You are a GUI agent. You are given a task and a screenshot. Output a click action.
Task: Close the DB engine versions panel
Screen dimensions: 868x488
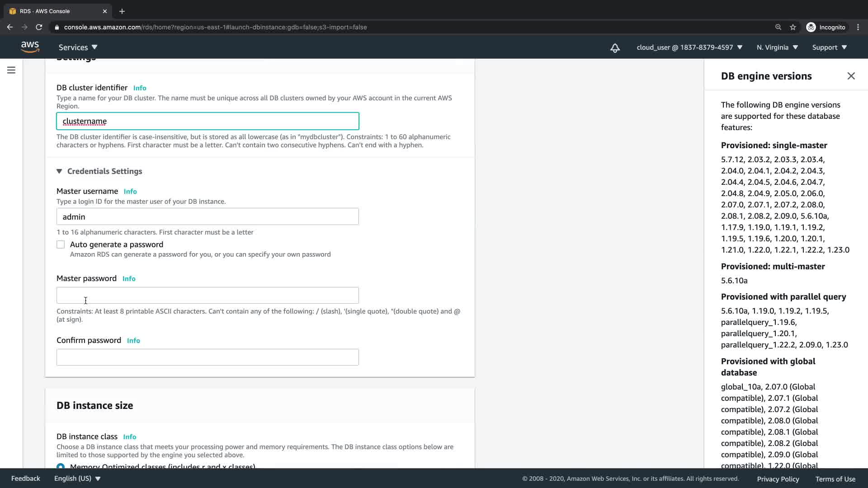point(851,76)
